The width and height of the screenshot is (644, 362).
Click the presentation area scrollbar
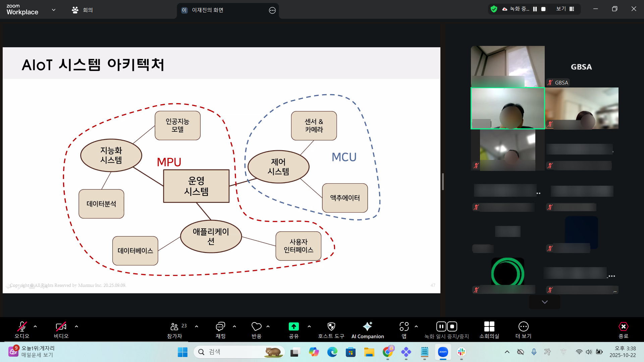pos(443,181)
